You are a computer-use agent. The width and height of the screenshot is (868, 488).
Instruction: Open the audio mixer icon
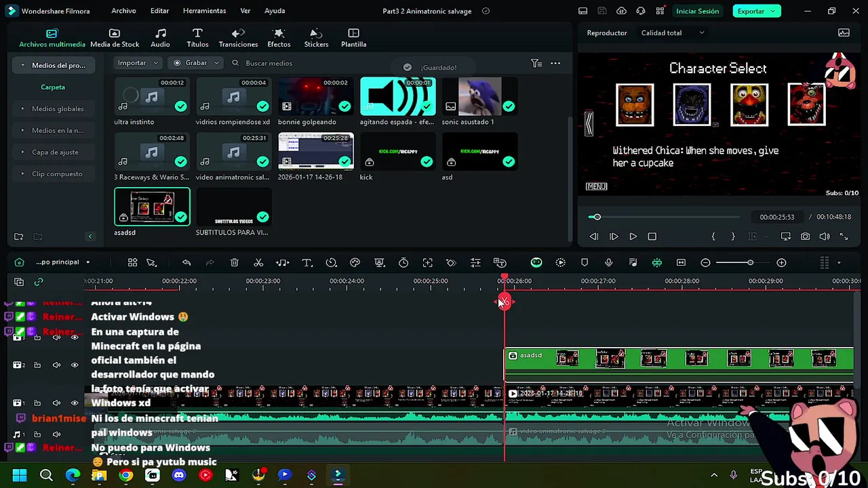(633, 262)
